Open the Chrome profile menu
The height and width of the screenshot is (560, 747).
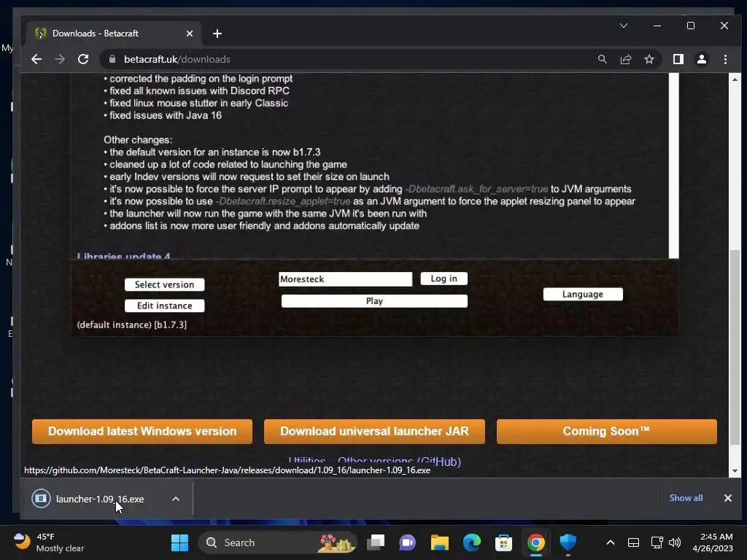click(x=702, y=59)
